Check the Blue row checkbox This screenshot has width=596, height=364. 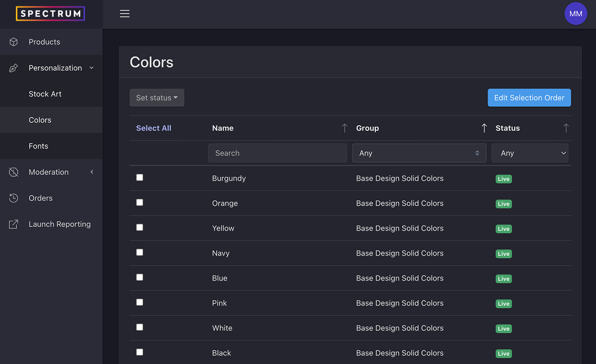(x=139, y=277)
